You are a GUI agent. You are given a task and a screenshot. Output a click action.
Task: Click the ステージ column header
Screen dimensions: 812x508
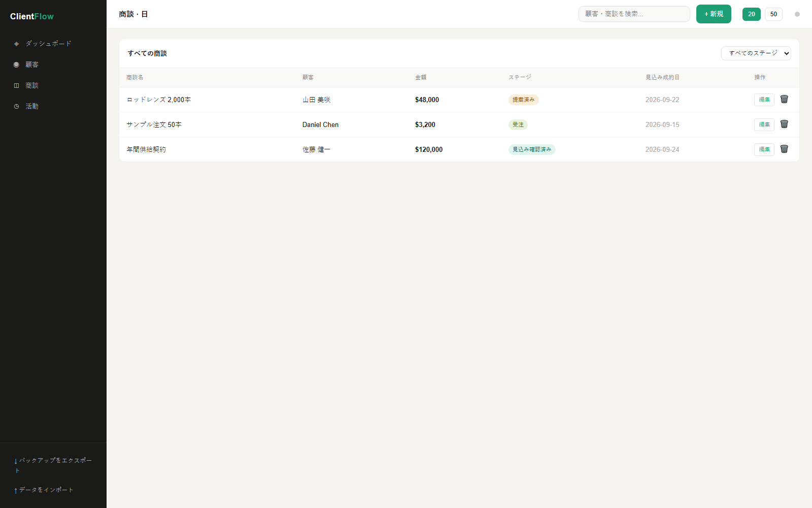click(x=520, y=77)
